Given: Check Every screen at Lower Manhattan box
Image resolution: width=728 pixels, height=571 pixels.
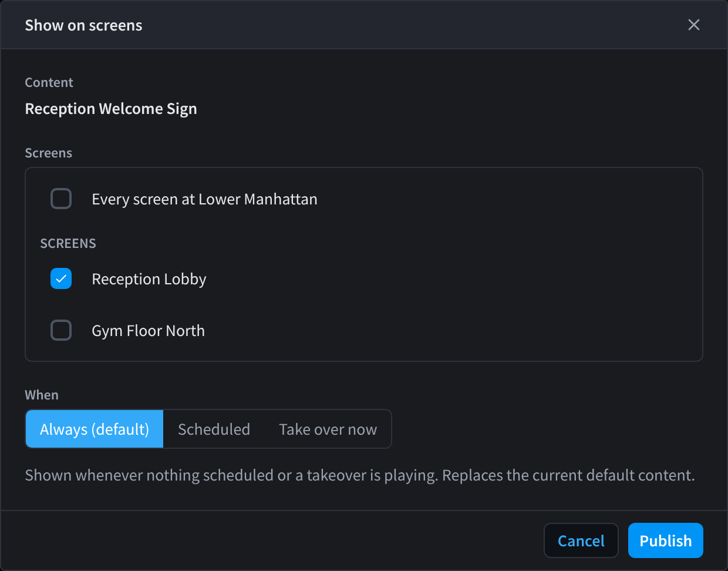Looking at the screenshot, I should (x=61, y=199).
